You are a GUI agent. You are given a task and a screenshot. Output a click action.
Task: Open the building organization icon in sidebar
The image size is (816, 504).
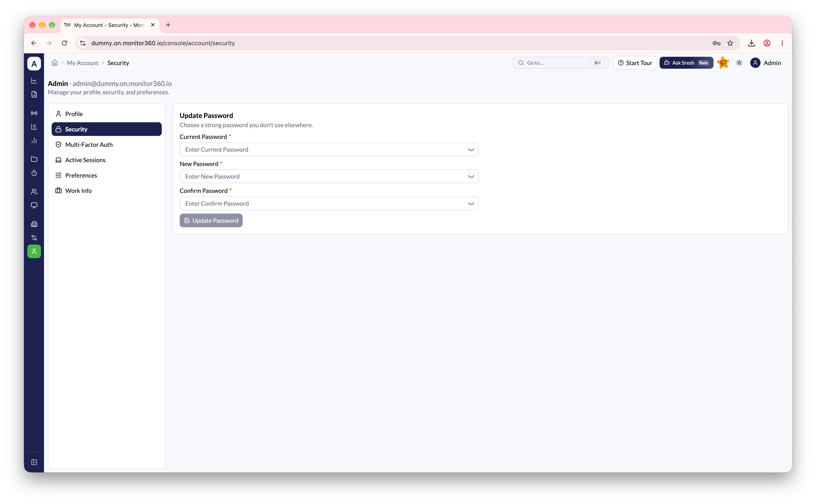click(34, 224)
